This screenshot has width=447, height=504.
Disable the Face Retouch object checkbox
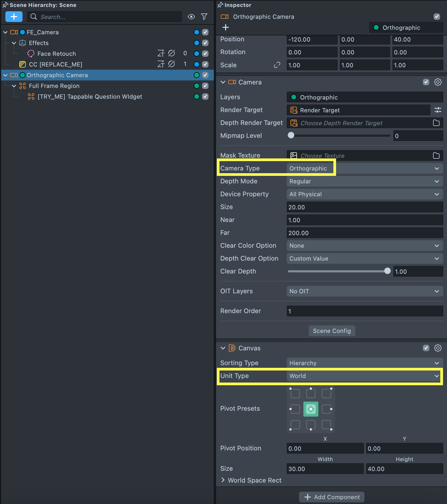click(205, 54)
